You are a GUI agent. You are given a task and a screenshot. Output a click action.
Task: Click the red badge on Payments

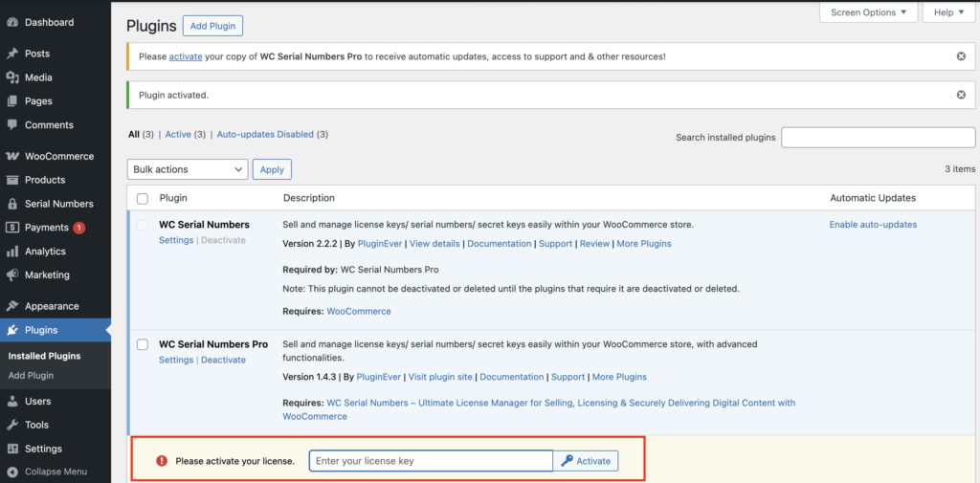[78, 228]
